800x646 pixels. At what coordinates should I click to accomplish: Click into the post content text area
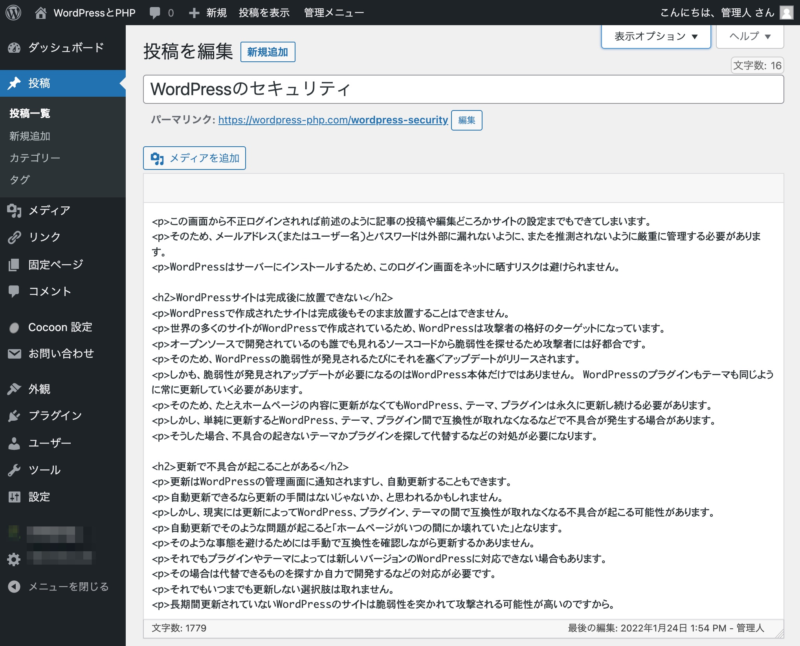click(463, 411)
